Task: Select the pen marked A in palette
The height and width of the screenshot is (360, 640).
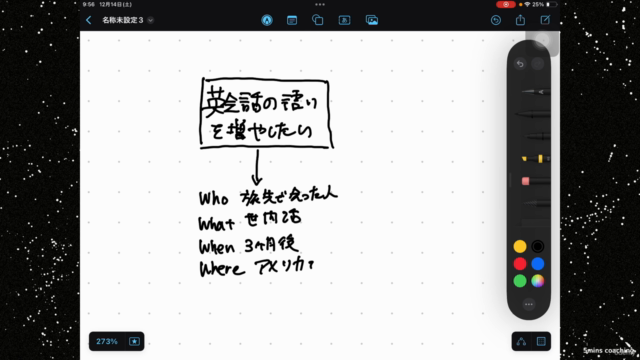Action: click(x=536, y=92)
